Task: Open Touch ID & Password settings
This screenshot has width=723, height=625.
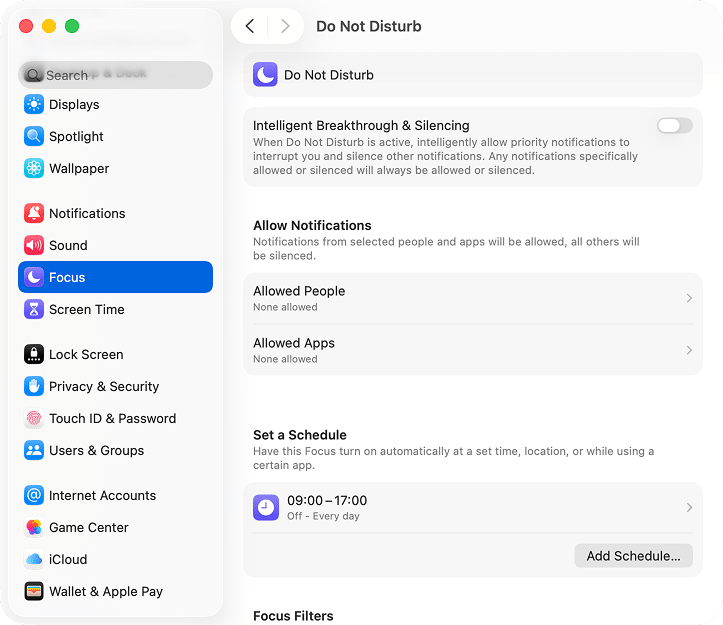Action: [115, 418]
